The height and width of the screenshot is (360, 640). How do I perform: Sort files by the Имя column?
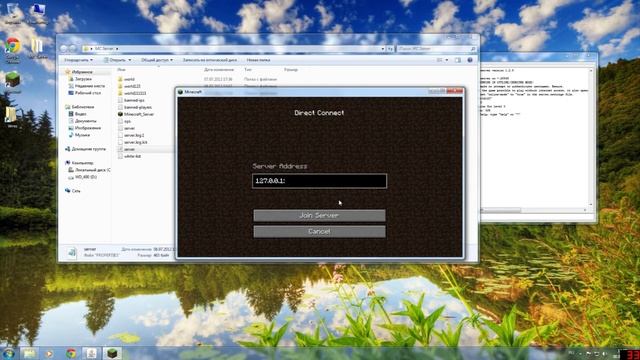coord(122,70)
